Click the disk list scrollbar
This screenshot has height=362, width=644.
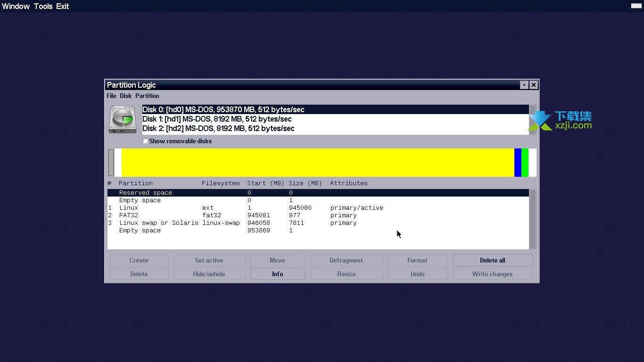pyautogui.click(x=533, y=120)
